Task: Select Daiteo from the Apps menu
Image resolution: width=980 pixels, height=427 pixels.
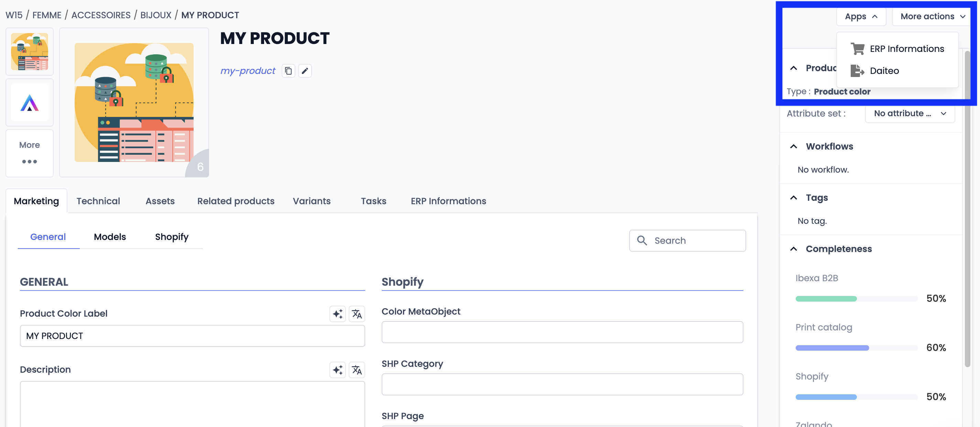Action: [x=884, y=71]
